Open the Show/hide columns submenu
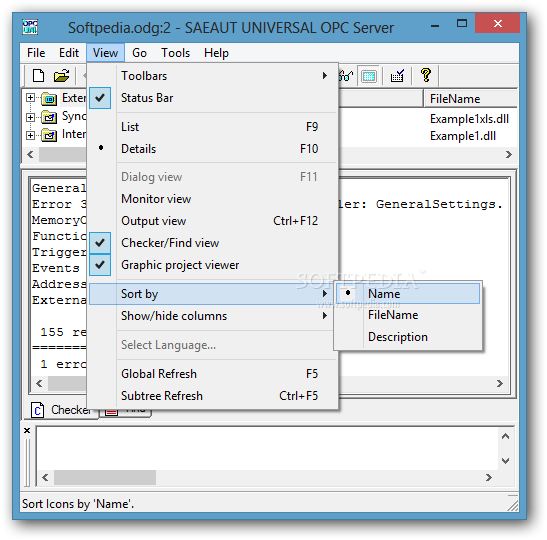The image size is (547, 540). [x=212, y=316]
